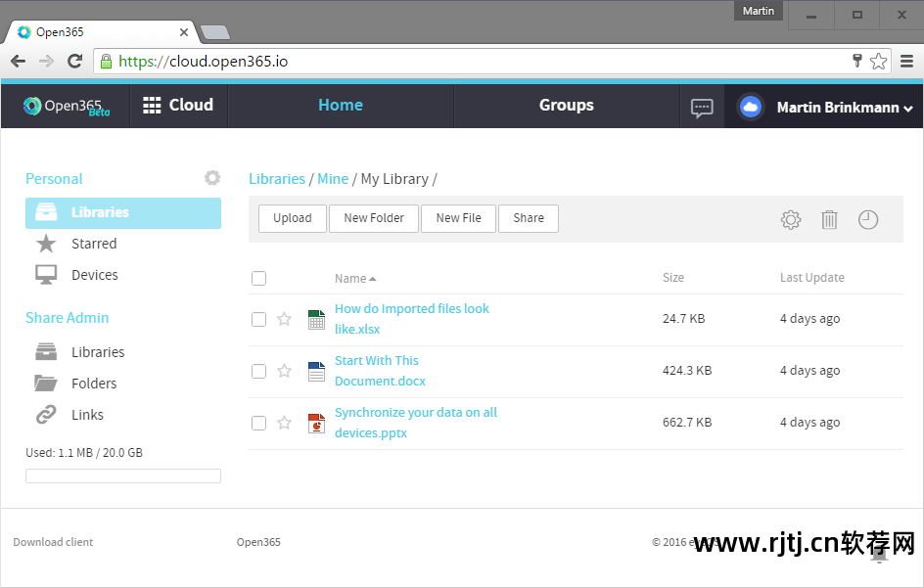Click the Share Admin Libraries drawer icon
The width and height of the screenshot is (924, 588).
coord(46,352)
